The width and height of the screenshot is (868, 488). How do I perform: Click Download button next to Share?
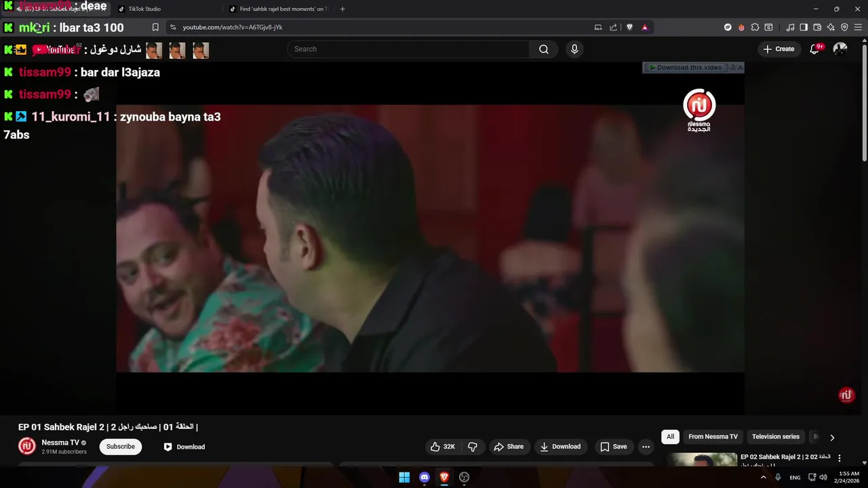click(560, 447)
